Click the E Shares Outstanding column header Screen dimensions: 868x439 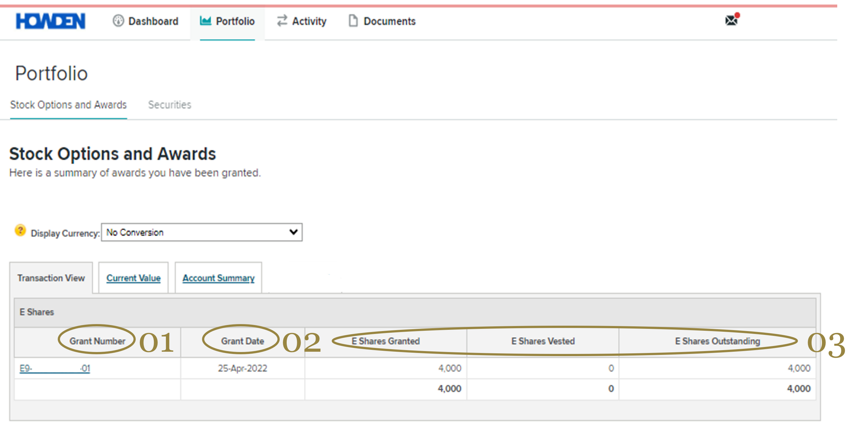717,341
